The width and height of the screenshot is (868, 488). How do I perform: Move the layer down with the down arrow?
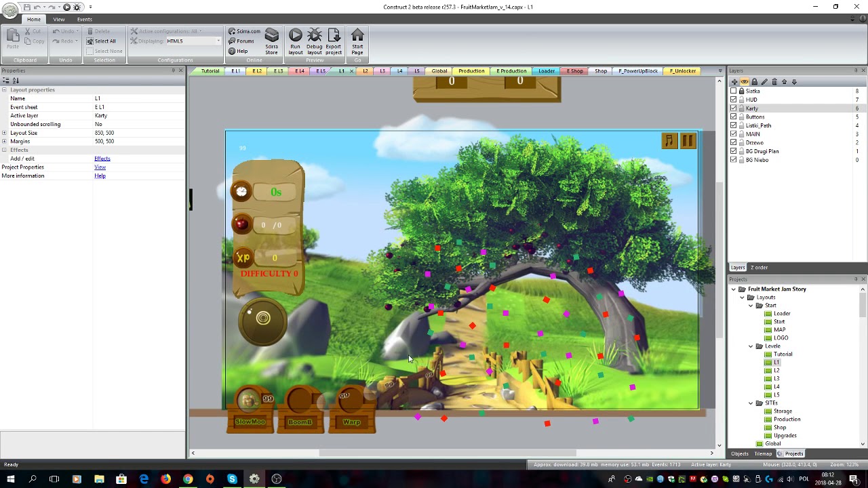(x=794, y=82)
